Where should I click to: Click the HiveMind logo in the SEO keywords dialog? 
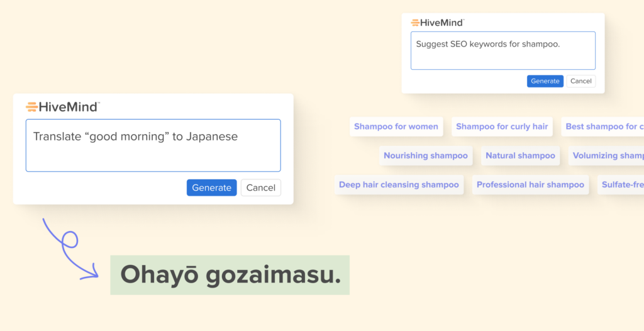click(437, 23)
